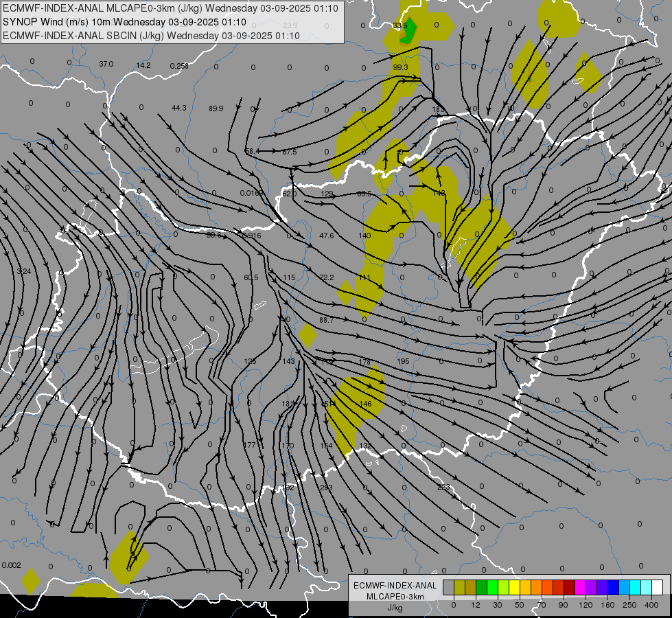This screenshot has width=672, height=618.
Task: Click the map value 111
Action: (364, 277)
